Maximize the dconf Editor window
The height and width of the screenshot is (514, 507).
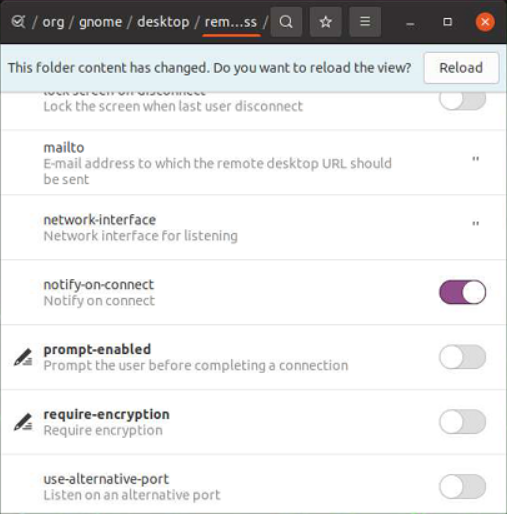click(x=447, y=22)
